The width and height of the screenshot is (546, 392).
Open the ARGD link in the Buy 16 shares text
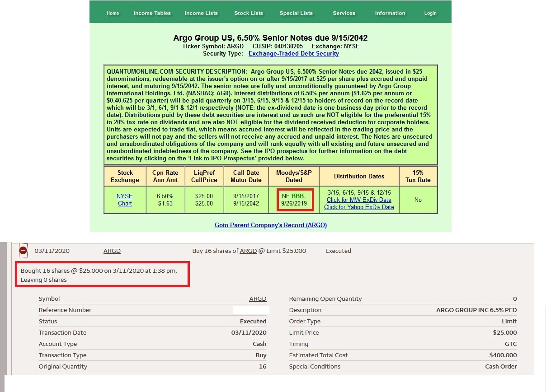[x=248, y=251]
